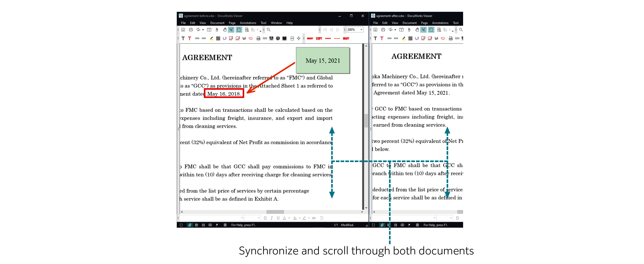Select the yellow marker pen tool
Viewport: 644px width, 264px height.
tap(212, 38)
